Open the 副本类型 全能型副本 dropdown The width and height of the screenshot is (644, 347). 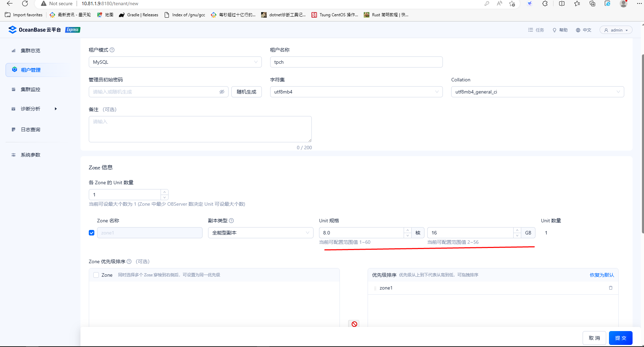tap(260, 233)
